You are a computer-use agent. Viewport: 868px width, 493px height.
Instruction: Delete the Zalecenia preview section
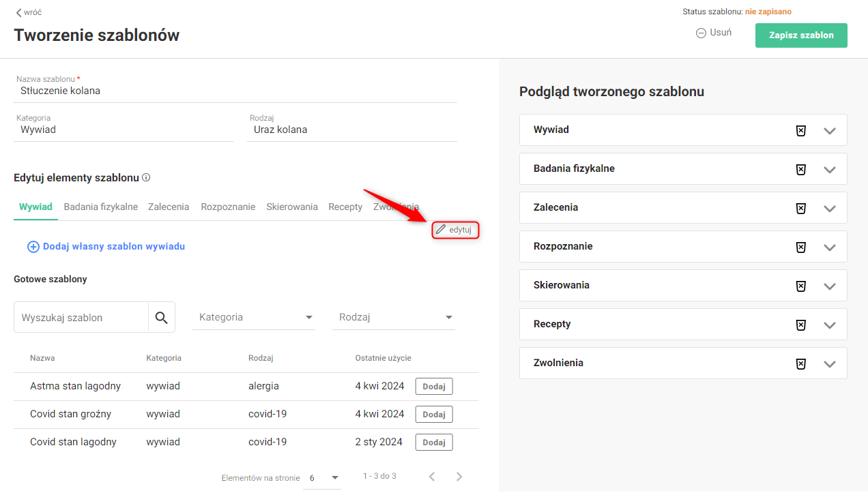[801, 209]
